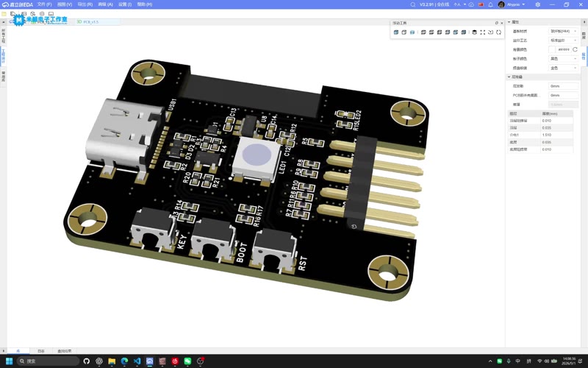
Task: Reset background color with the circular arrow icon
Action: pyautogui.click(x=575, y=49)
